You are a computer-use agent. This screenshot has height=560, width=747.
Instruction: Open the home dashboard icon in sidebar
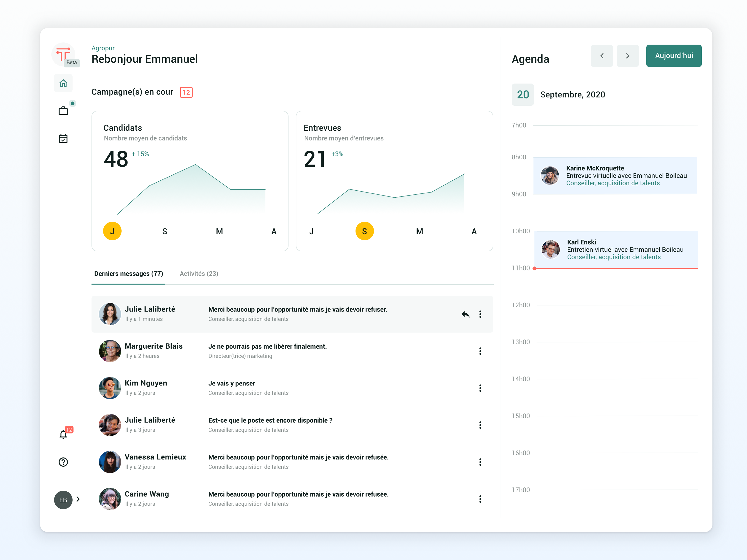tap(63, 83)
